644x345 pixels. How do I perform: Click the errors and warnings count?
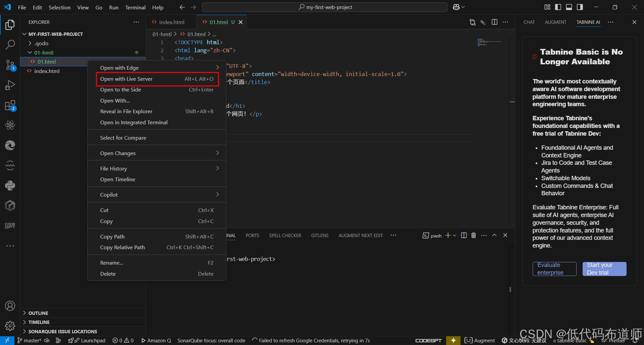[x=123, y=340]
